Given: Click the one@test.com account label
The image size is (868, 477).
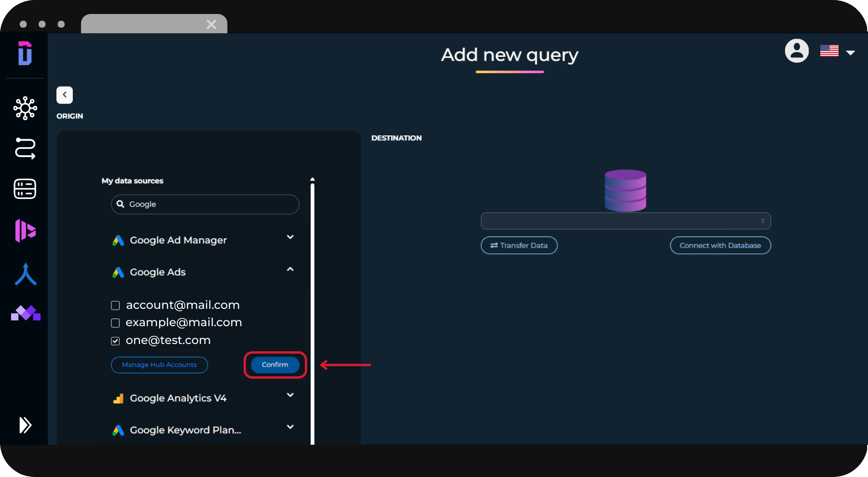Looking at the screenshot, I should point(168,340).
